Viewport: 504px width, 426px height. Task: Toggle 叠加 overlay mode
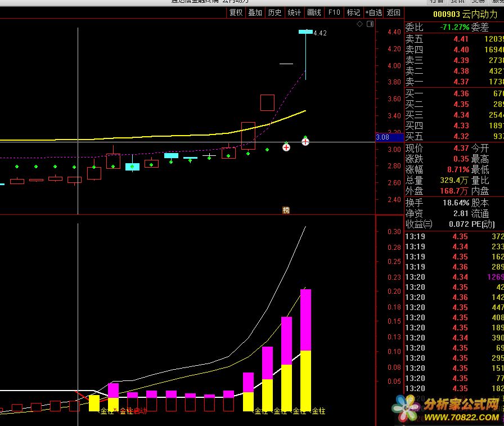tap(255, 12)
